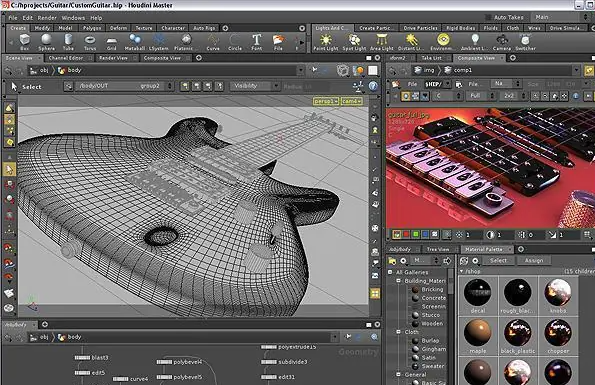Create a Box with the shelf tool
This screenshot has width=595, height=385.
25,42
